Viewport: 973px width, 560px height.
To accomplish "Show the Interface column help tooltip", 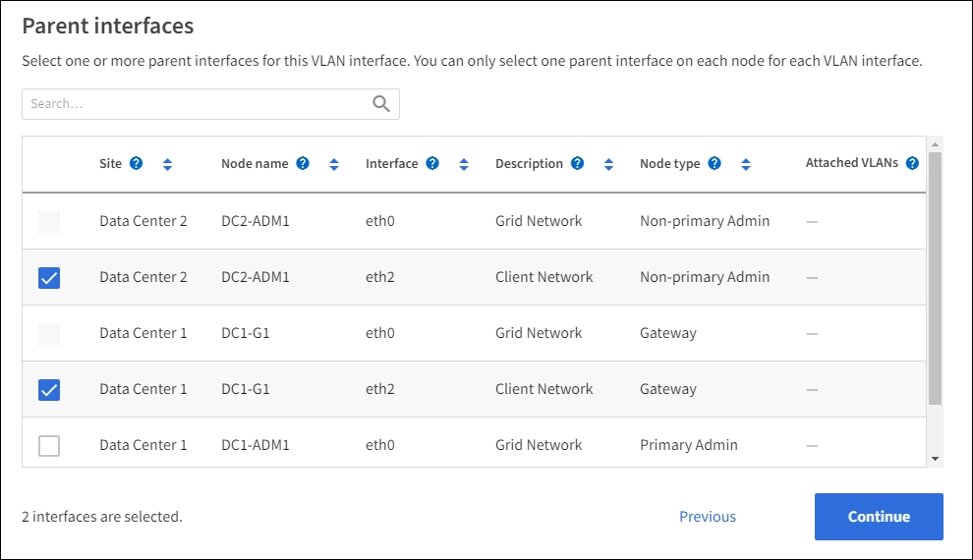I will (432, 164).
